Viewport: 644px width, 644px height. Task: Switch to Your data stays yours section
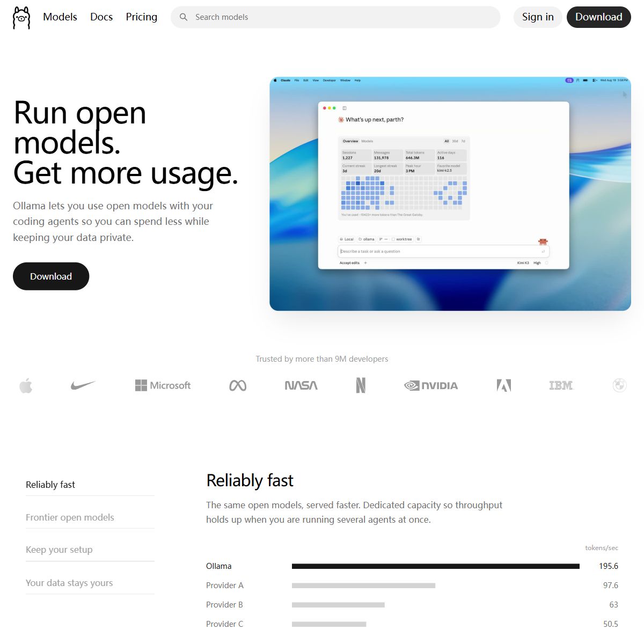(90, 583)
